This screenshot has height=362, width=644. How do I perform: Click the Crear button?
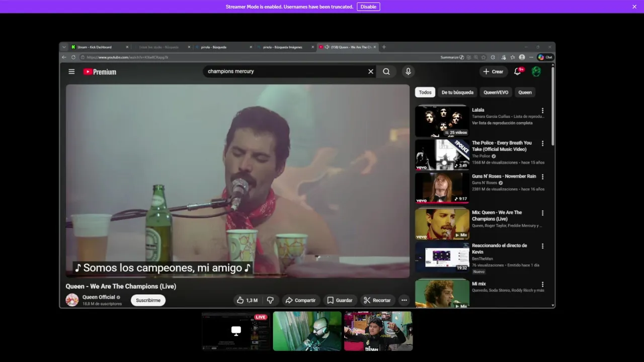[x=493, y=71]
